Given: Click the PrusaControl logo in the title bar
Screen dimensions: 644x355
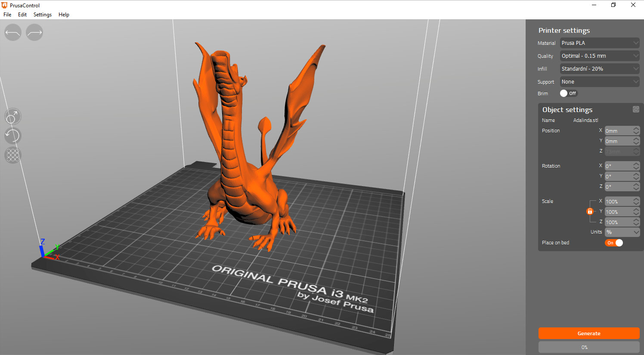Looking at the screenshot, I should point(4,5).
